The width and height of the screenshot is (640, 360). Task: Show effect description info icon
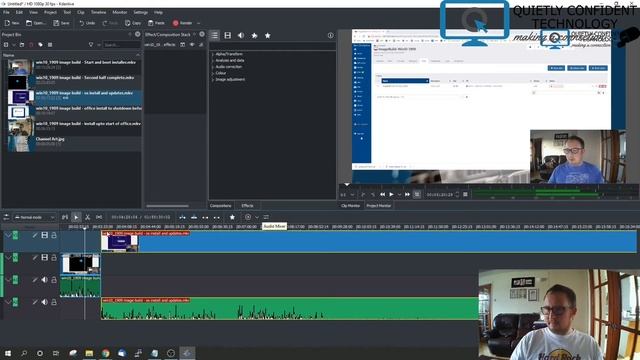point(330,36)
